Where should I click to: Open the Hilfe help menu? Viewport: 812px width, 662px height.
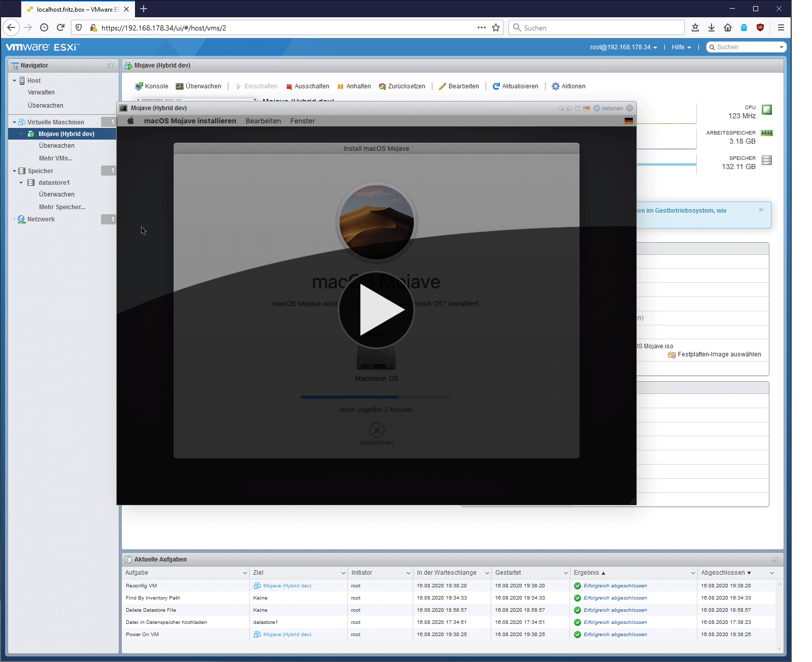tap(681, 47)
